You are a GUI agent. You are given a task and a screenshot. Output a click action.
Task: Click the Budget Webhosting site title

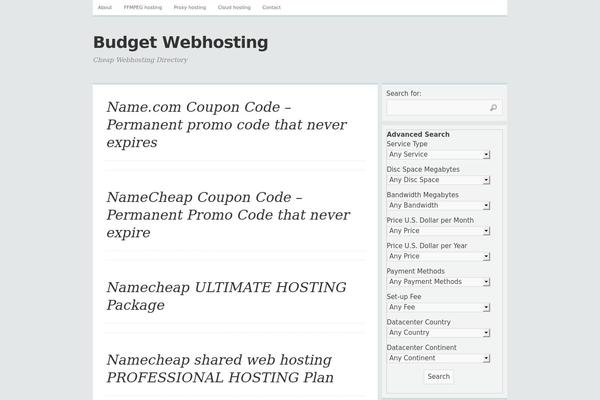click(x=181, y=42)
